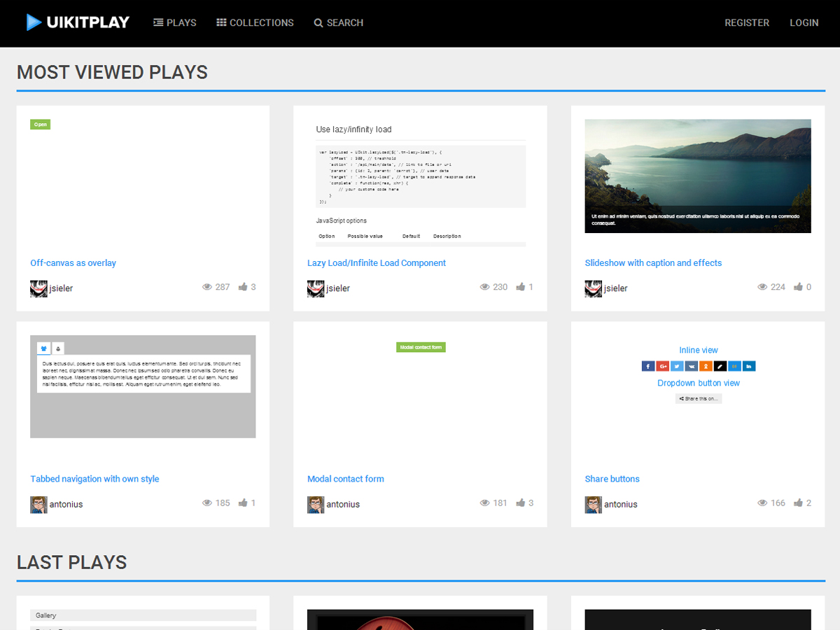The image size is (840, 630).
Task: Click jsieler avatar under Slideshow with caption
Action: [594, 288]
